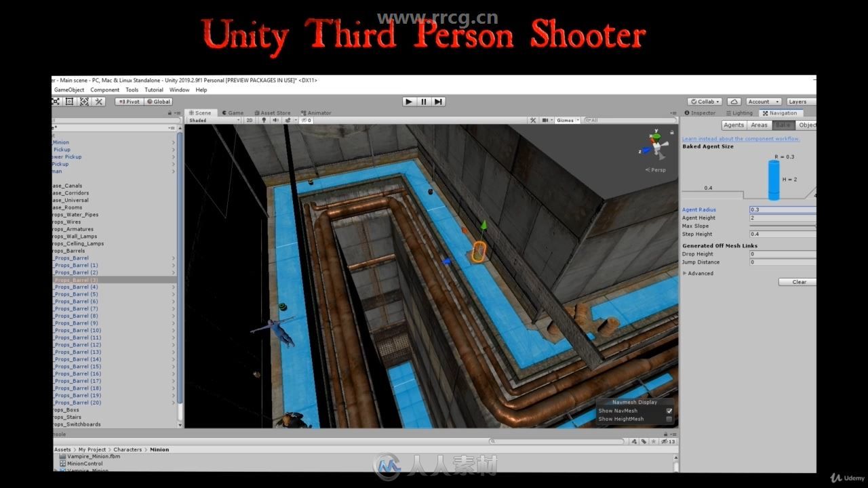
Task: Toggle hidden packages visibility showing 13
Action: pos(668,441)
